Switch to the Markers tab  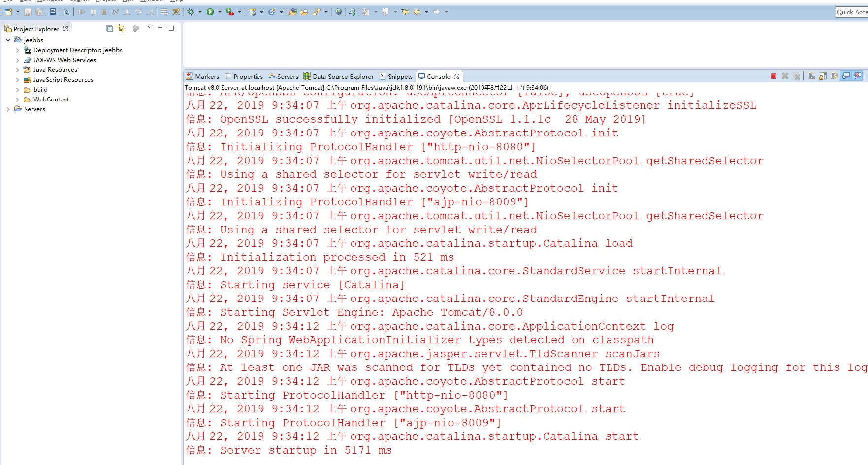202,76
